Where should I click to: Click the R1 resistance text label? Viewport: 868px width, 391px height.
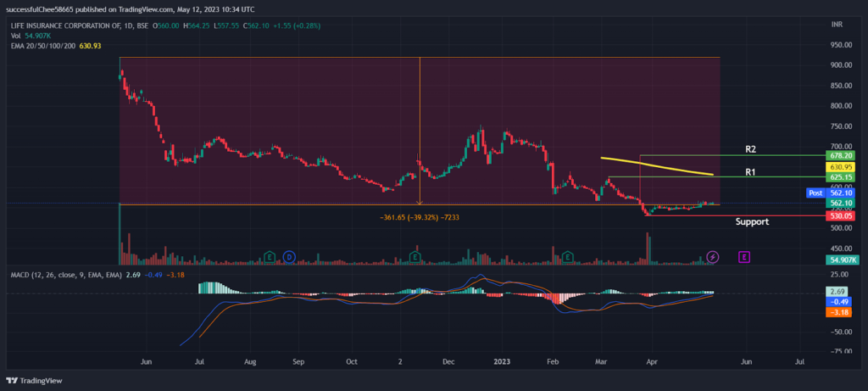[x=751, y=172]
